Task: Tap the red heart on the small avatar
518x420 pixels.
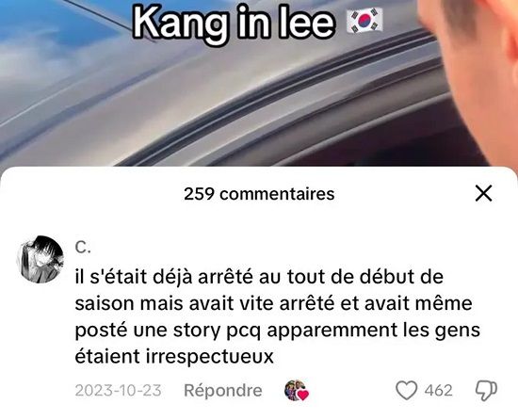Action: click(303, 395)
